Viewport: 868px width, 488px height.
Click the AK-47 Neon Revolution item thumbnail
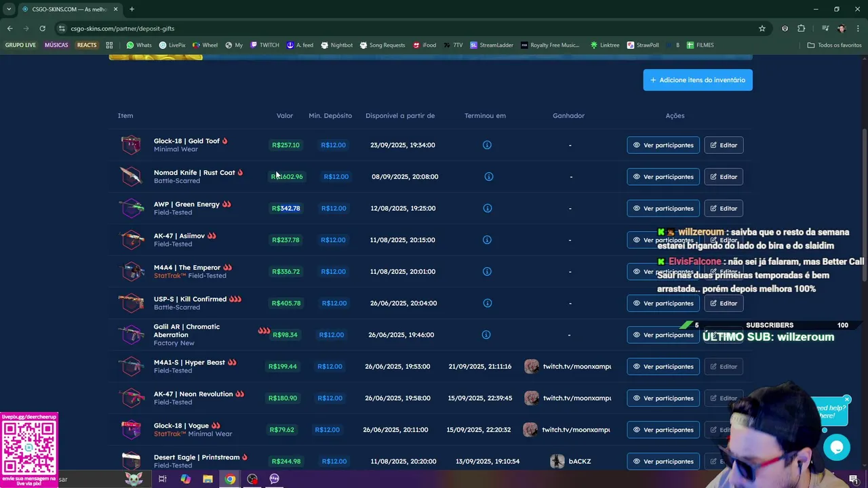(x=132, y=398)
